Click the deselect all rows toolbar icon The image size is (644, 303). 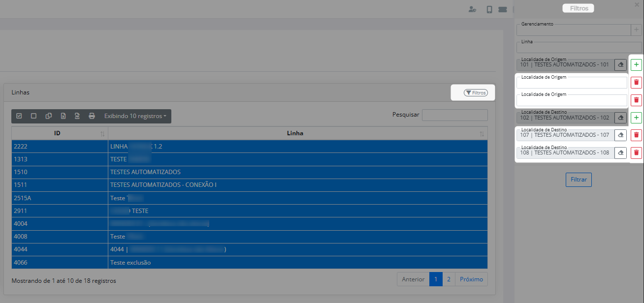[x=33, y=116]
